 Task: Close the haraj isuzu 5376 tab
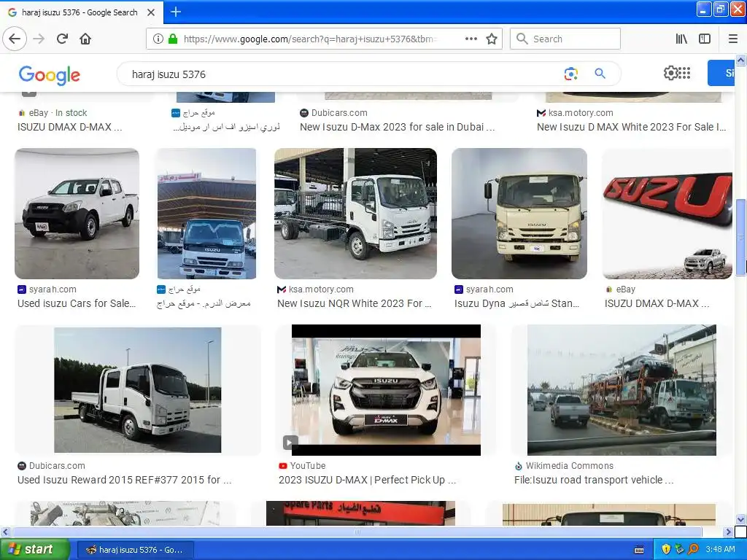tap(151, 12)
